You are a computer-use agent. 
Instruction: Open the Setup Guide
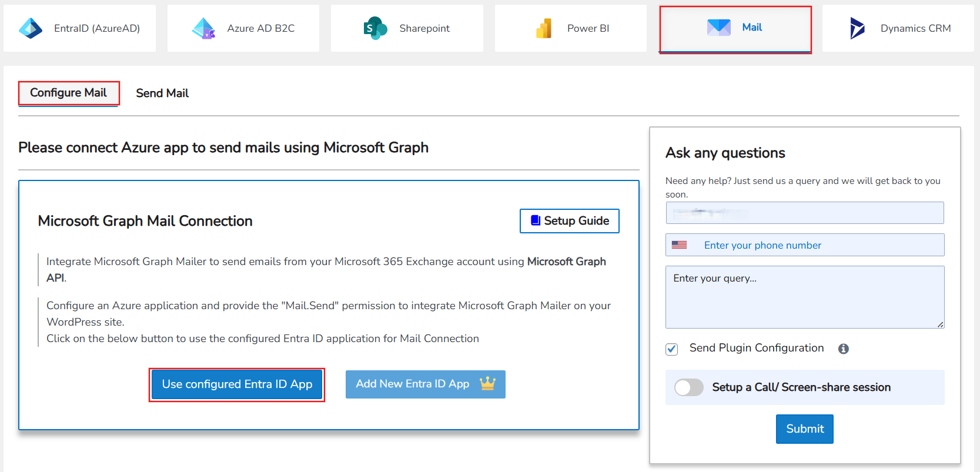570,221
